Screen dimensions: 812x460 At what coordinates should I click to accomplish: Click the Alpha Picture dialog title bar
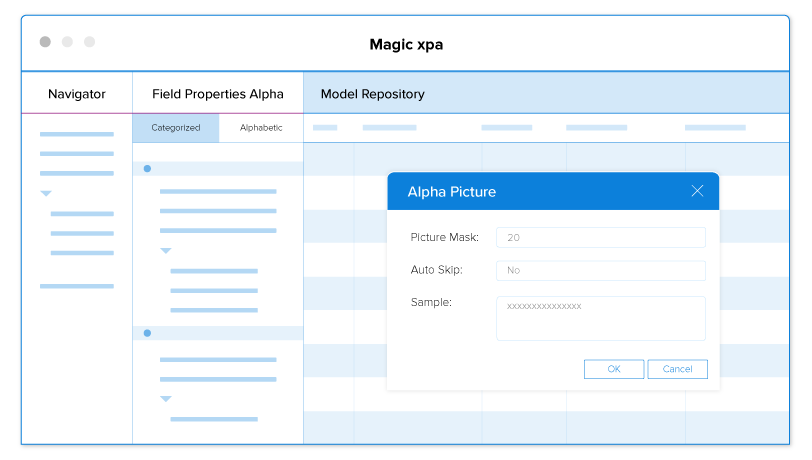[530, 191]
